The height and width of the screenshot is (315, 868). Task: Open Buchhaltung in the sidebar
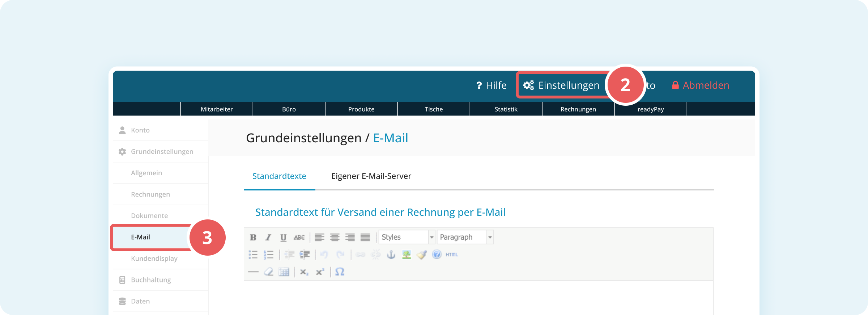tap(160, 280)
